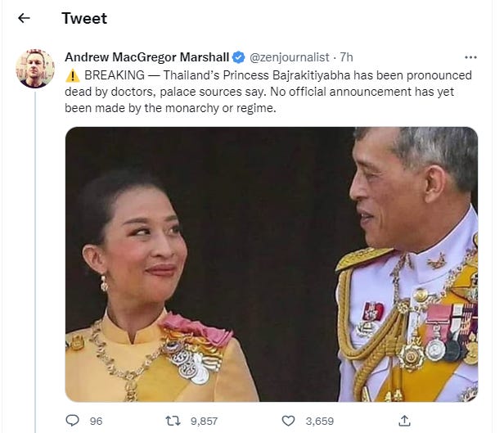Click the Tweet page heading
The width and height of the screenshot is (504, 433).
[84, 18]
